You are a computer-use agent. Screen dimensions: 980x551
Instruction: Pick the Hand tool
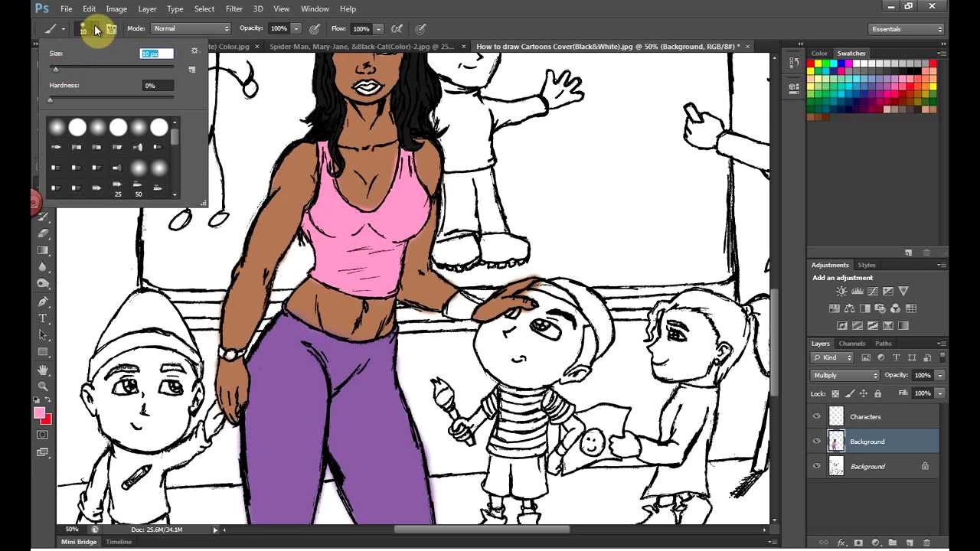(43, 370)
